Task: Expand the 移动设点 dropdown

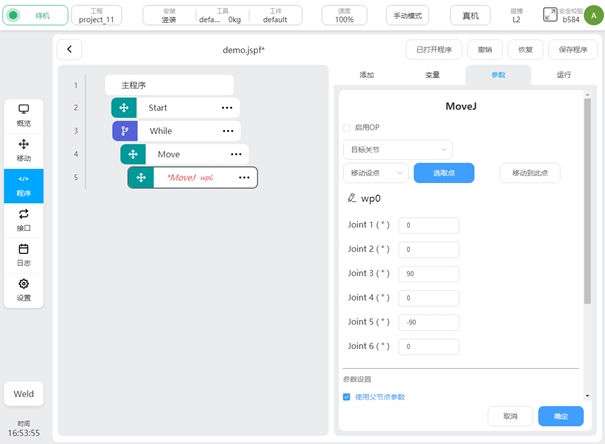Action: 375,173
